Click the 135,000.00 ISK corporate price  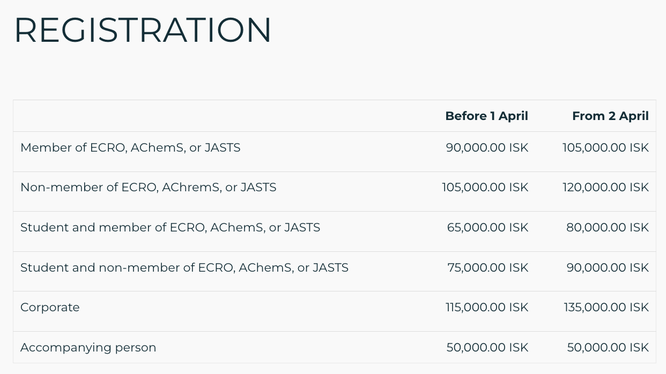[606, 307]
